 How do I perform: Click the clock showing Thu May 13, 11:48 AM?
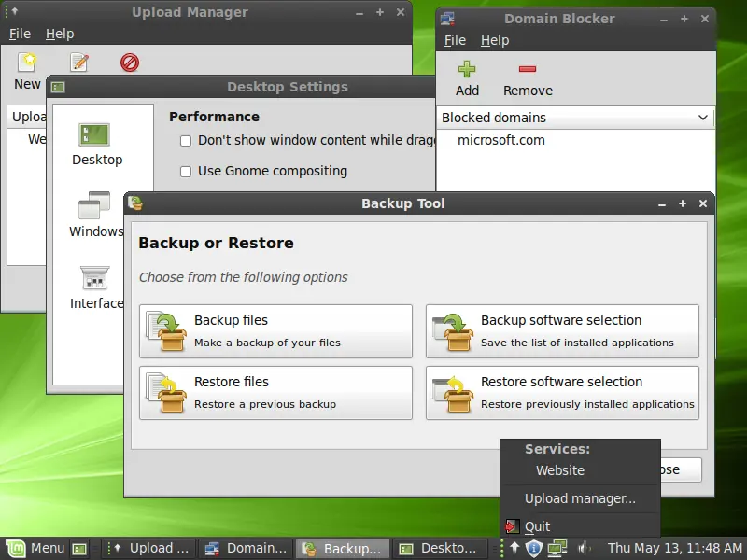[674, 548]
